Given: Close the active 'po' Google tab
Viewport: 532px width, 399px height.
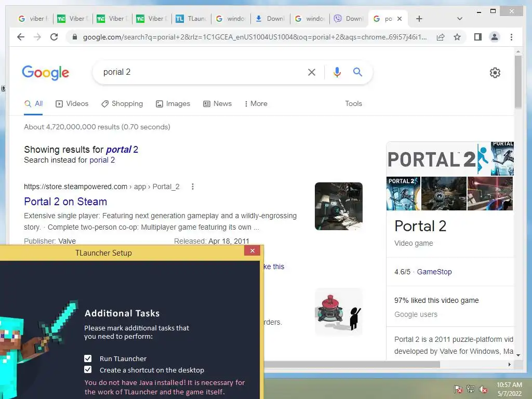Looking at the screenshot, I should pyautogui.click(x=400, y=19).
